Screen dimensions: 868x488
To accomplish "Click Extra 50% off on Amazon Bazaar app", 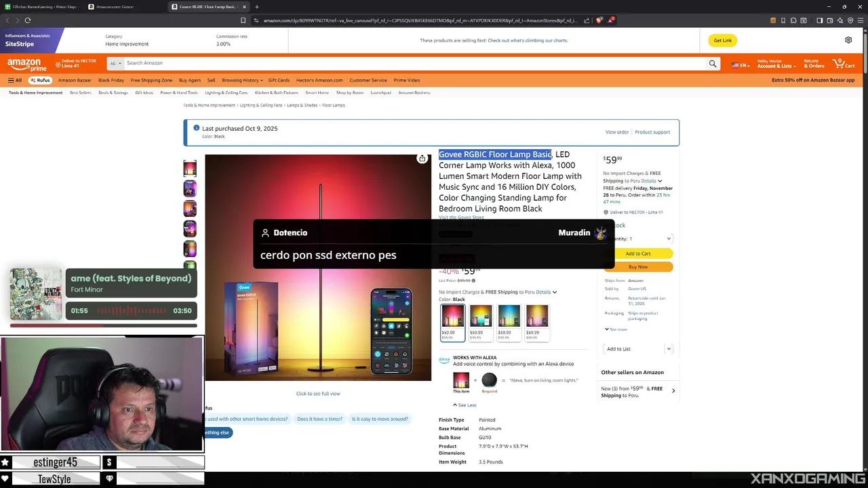I will [813, 80].
